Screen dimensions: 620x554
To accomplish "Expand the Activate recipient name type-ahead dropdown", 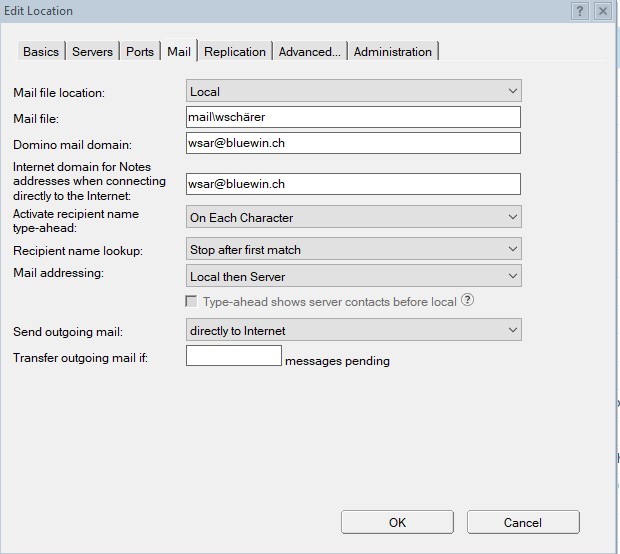I will coord(353,217).
